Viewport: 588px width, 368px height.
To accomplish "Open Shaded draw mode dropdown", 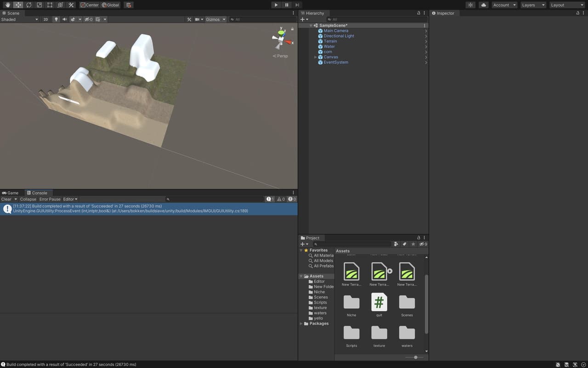I will [20, 19].
